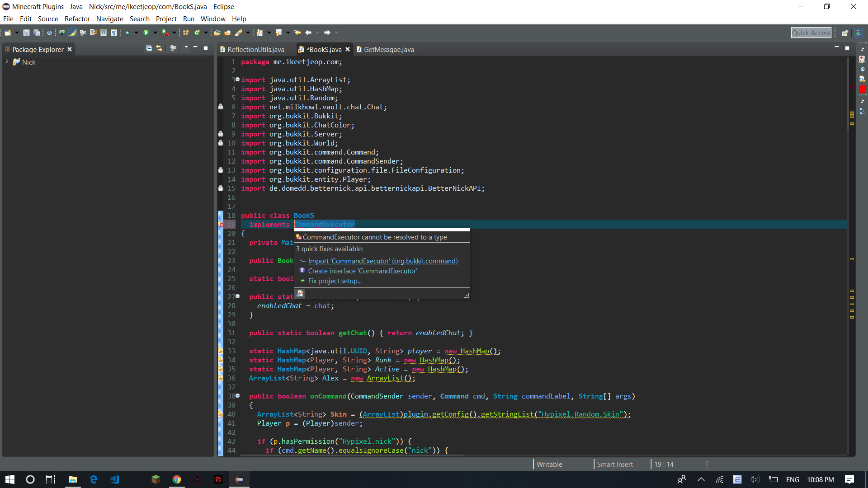Toggle Link with Editor in Package Explorer

[159, 48]
